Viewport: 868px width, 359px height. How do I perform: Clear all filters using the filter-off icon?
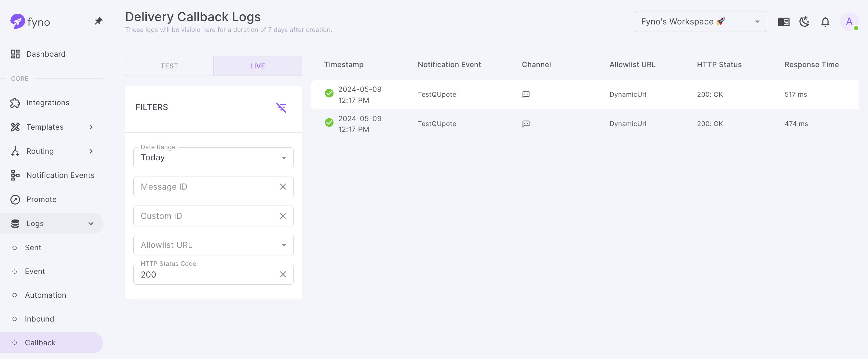[281, 107]
